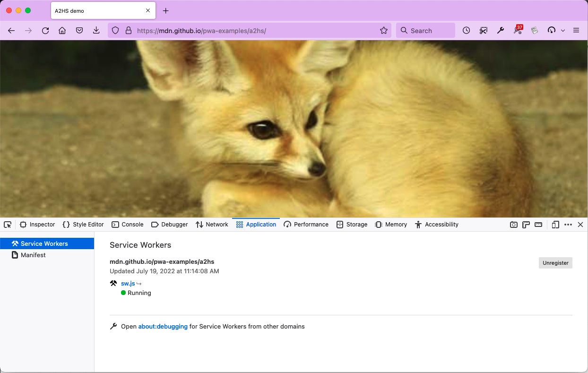Viewport: 588px width, 373px height.
Task: Bookmark this page with the star icon
Action: 384,30
